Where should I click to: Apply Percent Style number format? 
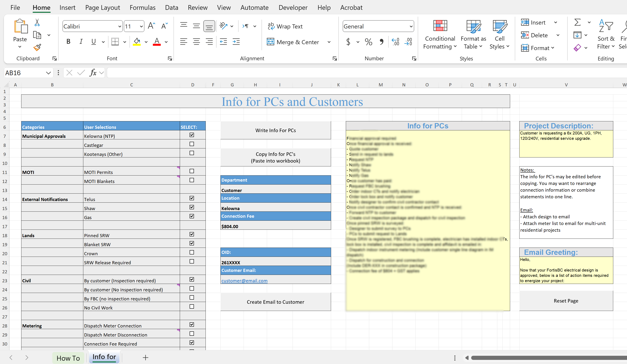pyautogui.click(x=368, y=42)
